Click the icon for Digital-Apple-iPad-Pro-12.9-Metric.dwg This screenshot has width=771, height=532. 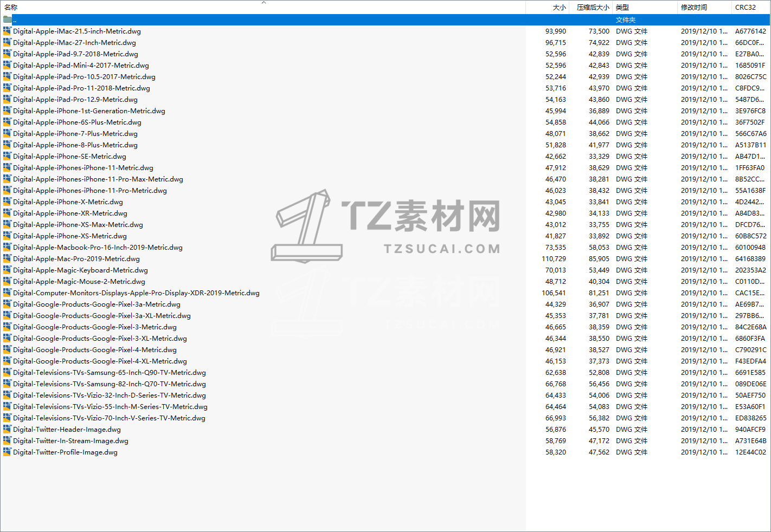(7, 100)
